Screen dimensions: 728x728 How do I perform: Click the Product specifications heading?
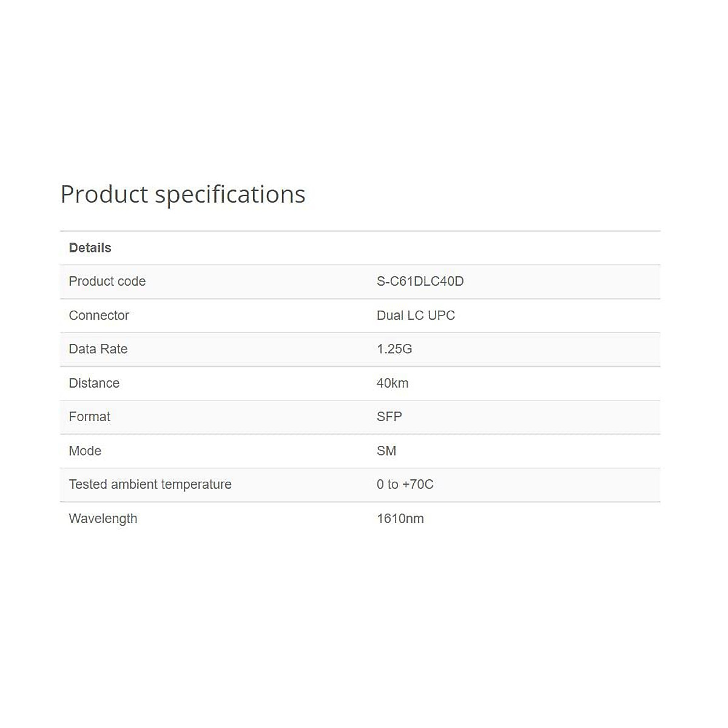tap(183, 195)
